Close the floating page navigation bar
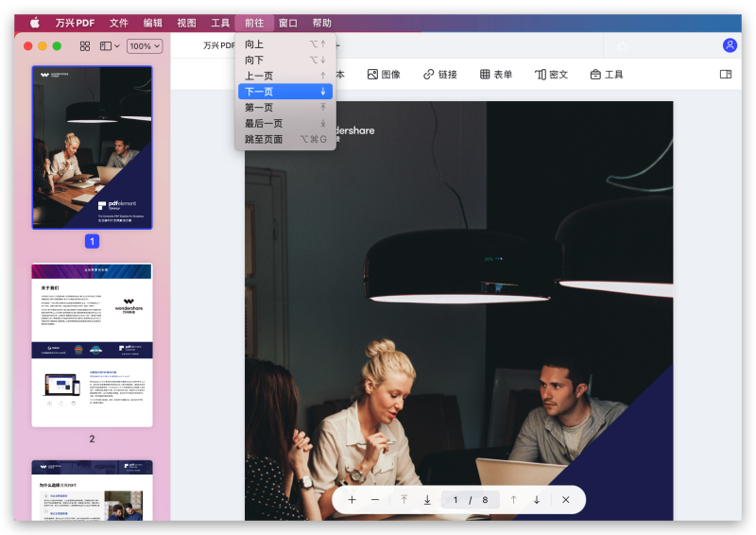 tap(565, 500)
